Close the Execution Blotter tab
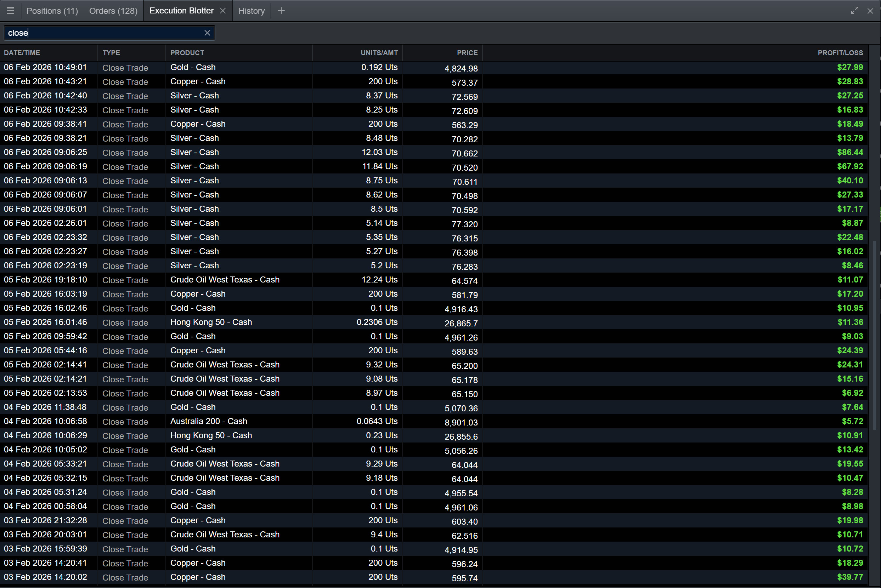 point(223,11)
